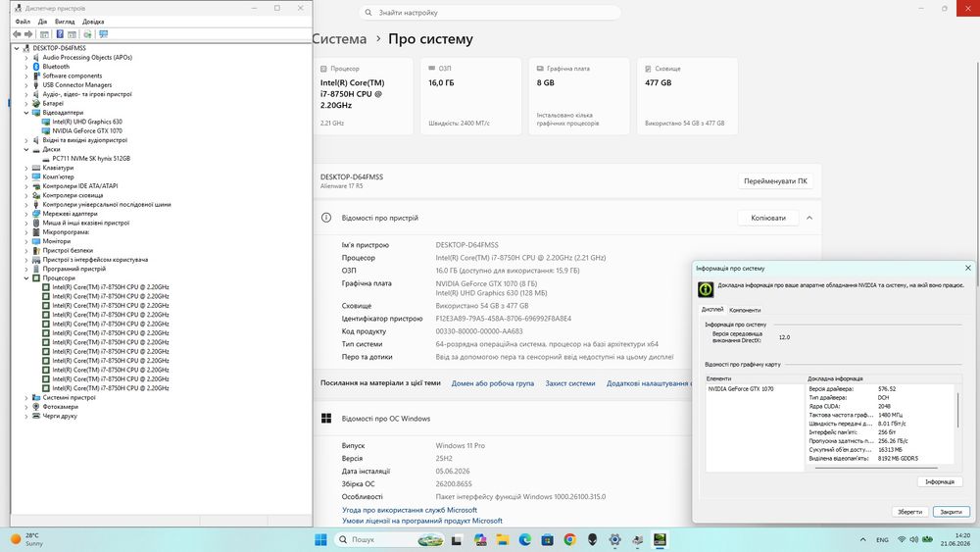Collapse the DESKTOP-D64FMSS root node
Screen dimensions: 980x552
[x=17, y=48]
